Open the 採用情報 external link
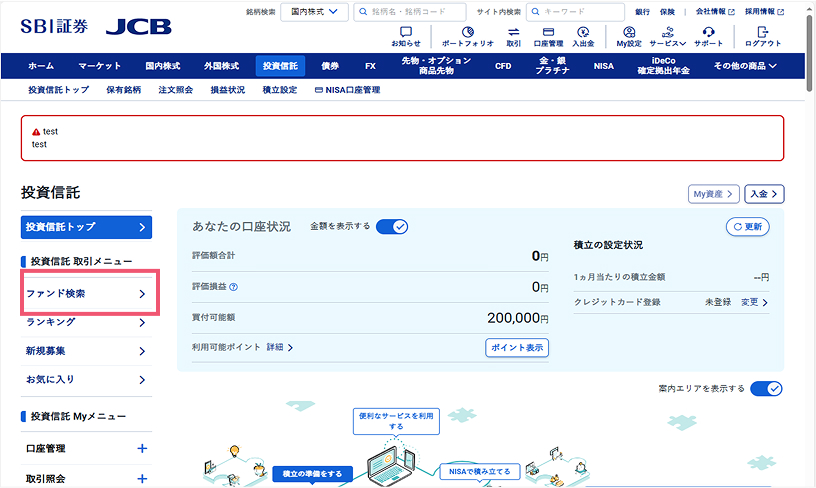 pos(764,11)
